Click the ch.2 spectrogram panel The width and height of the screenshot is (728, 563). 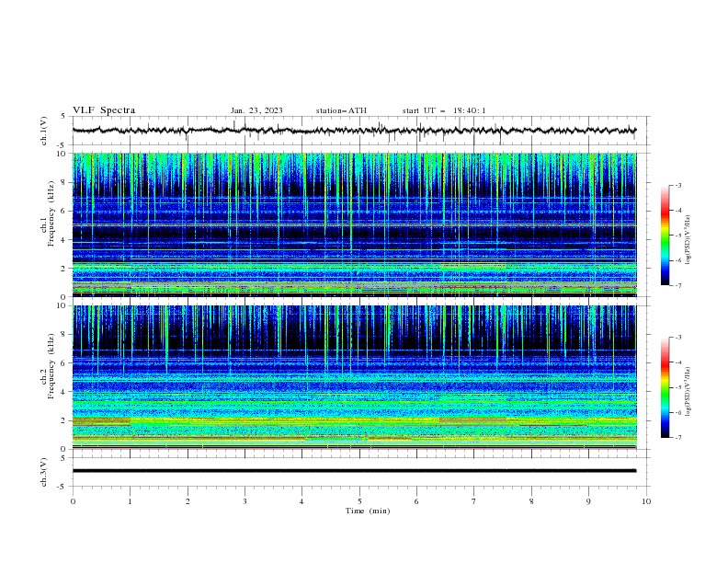click(355, 377)
